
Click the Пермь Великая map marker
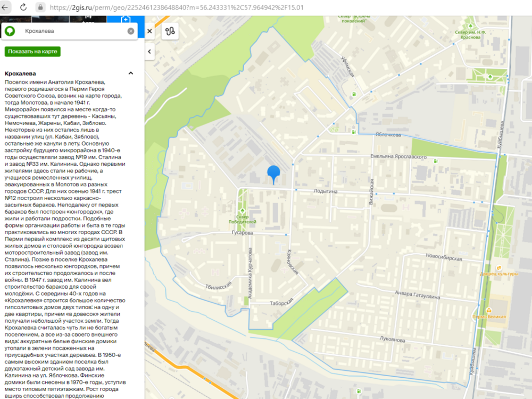click(489, 310)
